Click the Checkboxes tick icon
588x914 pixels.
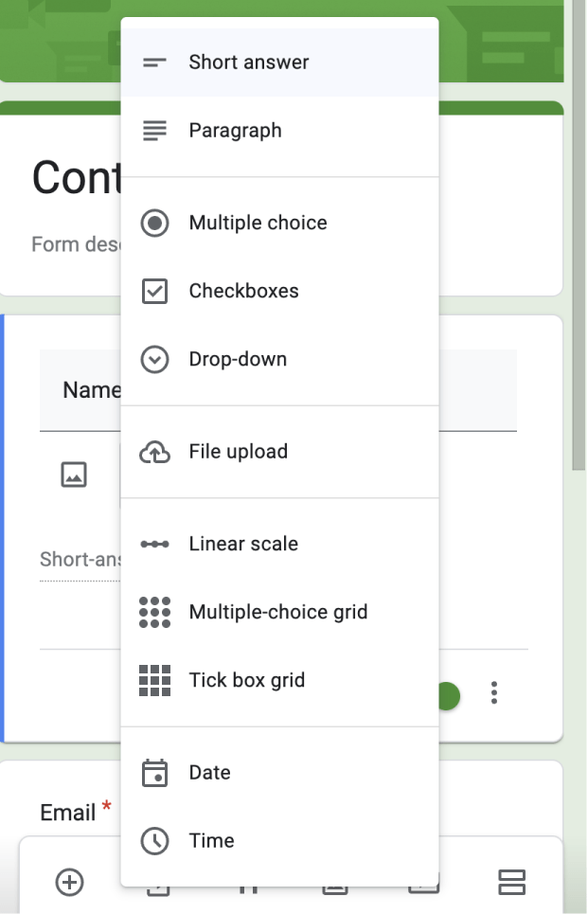click(154, 292)
